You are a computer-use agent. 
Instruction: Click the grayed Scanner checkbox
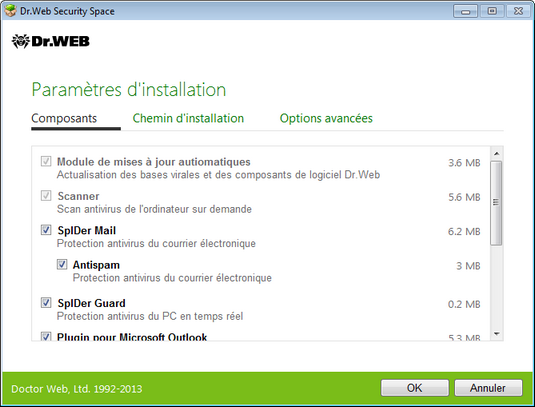[46, 195]
